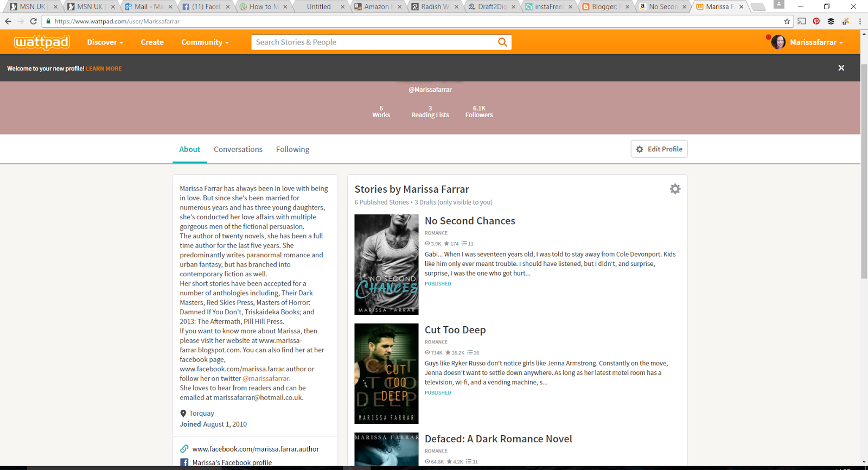868x470 pixels.
Task: Open the Chrome three-dot menu
Action: [860, 21]
